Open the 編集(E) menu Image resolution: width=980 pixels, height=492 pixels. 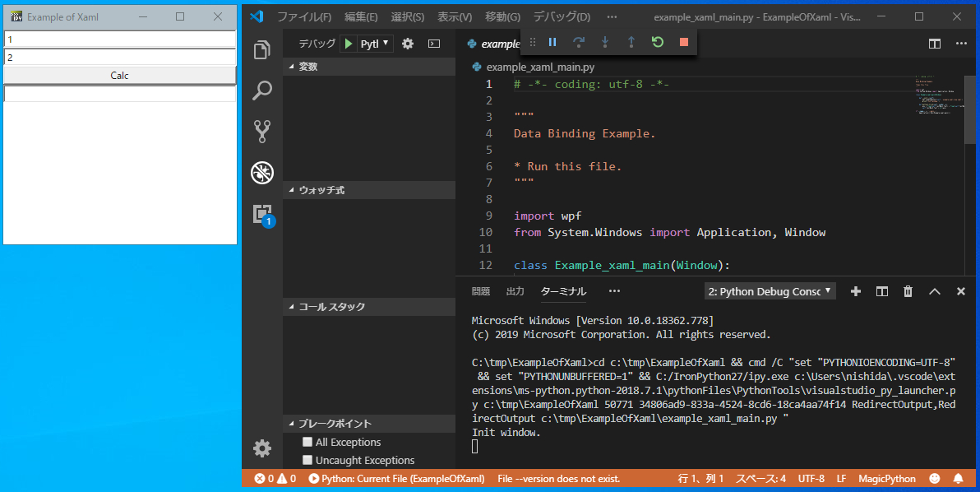361,17
